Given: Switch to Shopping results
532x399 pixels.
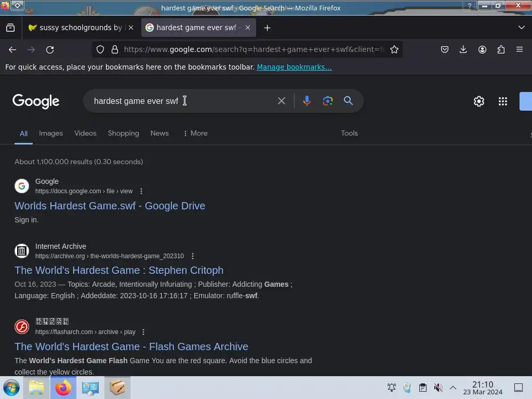Looking at the screenshot, I should click(x=124, y=134).
